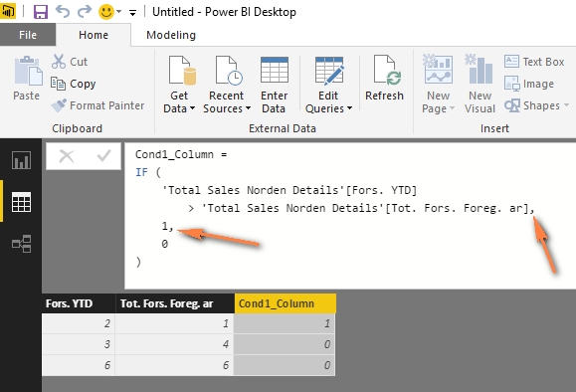Expand the Shapes dropdown arrow

point(566,105)
